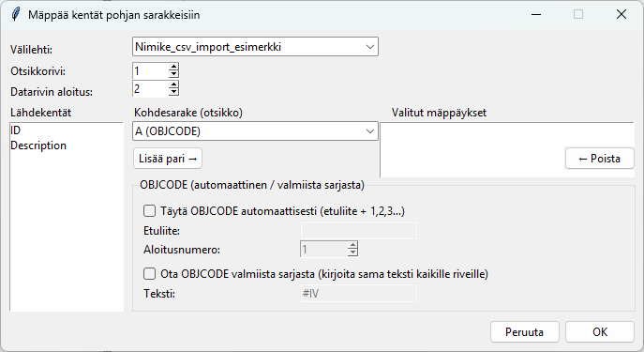Click the feather app icon in title bar

pos(16,14)
